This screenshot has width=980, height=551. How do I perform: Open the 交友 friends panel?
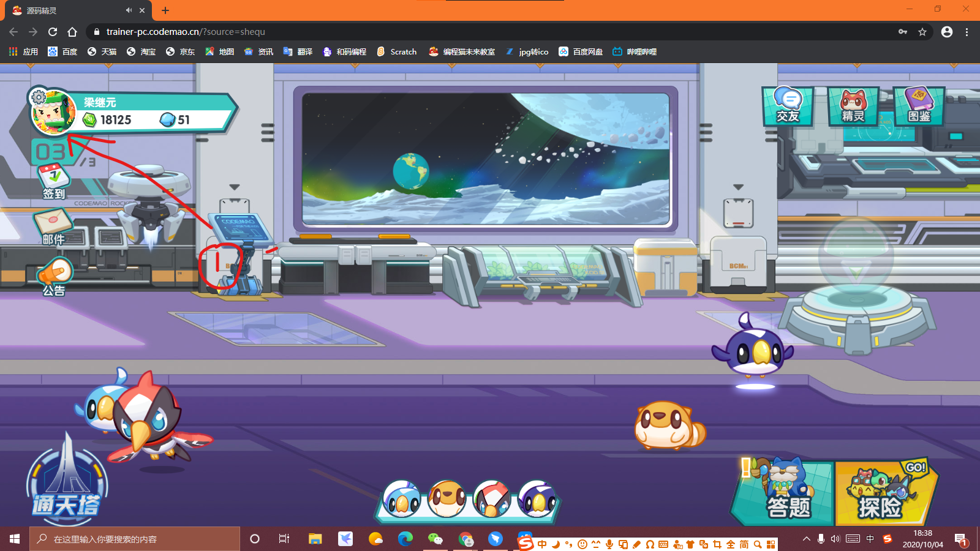click(788, 106)
